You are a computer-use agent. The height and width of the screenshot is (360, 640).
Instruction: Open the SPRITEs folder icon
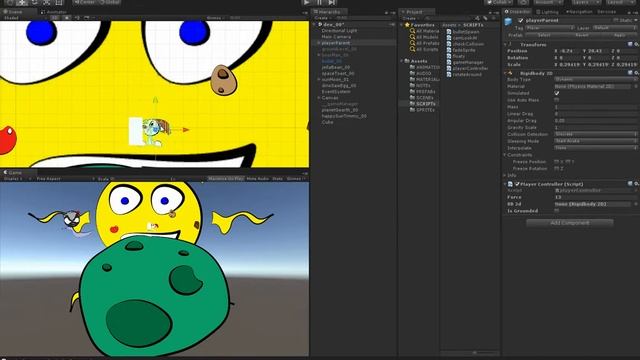[x=412, y=110]
